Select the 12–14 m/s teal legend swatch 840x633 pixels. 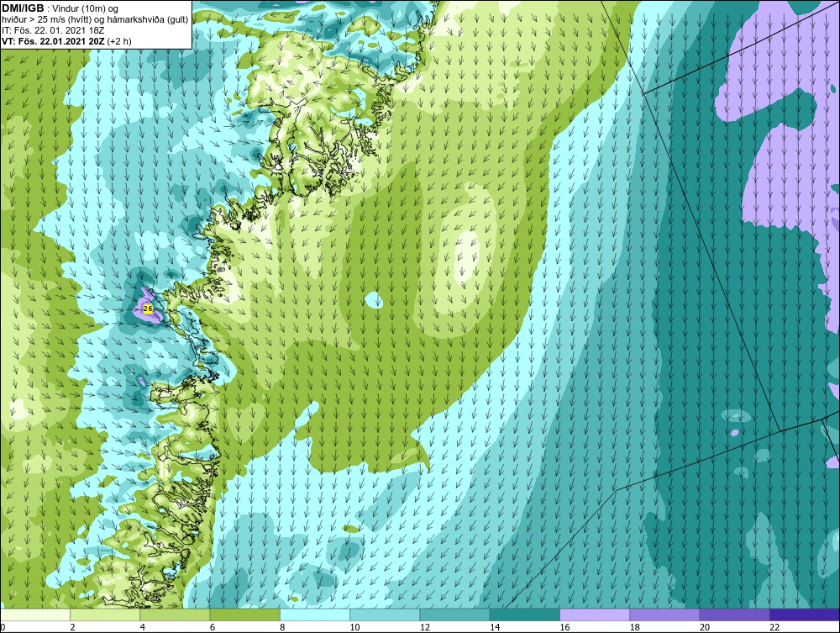click(x=454, y=615)
